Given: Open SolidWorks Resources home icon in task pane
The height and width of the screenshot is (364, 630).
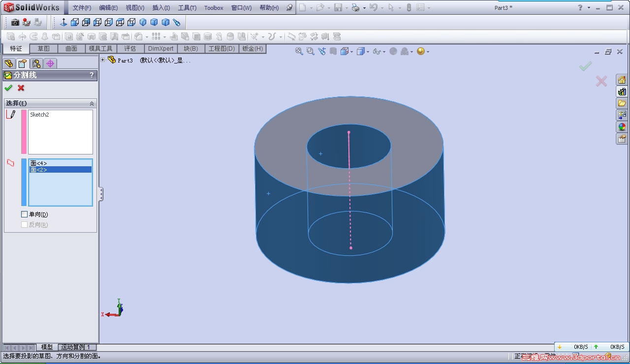Looking at the screenshot, I should click(x=622, y=80).
